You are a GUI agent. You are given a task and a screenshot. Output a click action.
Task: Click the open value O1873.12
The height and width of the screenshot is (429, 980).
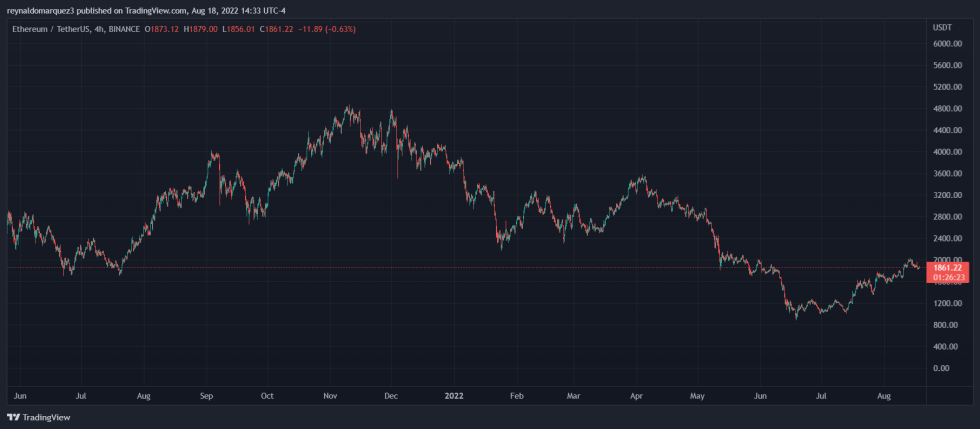click(162, 29)
